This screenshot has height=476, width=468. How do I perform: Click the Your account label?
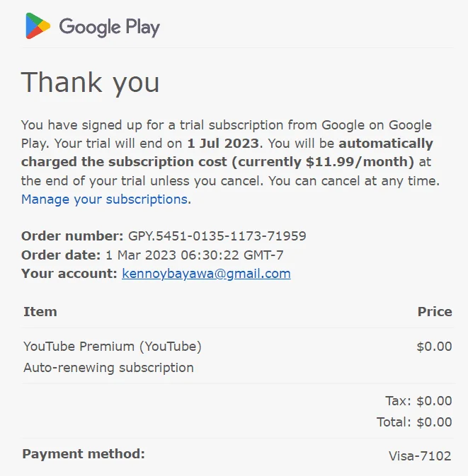pyautogui.click(x=69, y=274)
